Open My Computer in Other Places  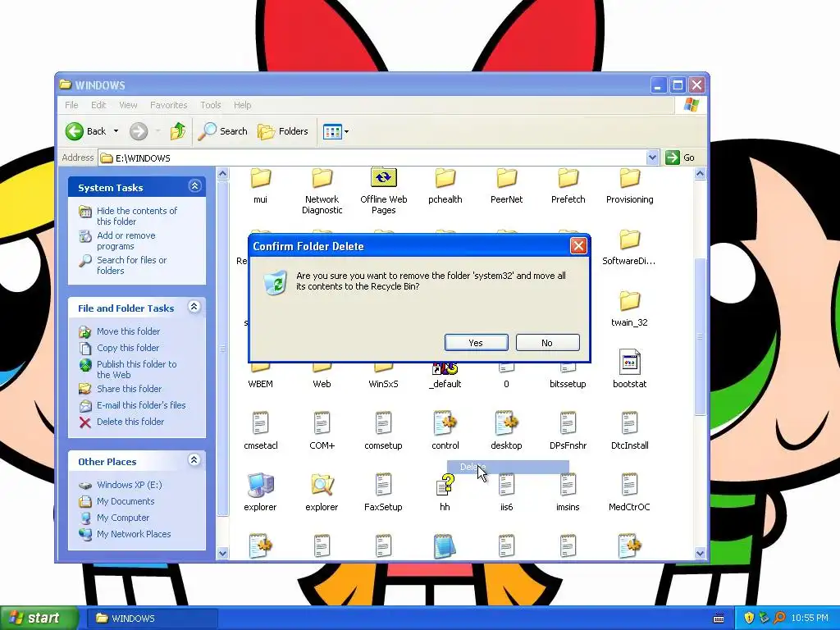[x=123, y=518]
